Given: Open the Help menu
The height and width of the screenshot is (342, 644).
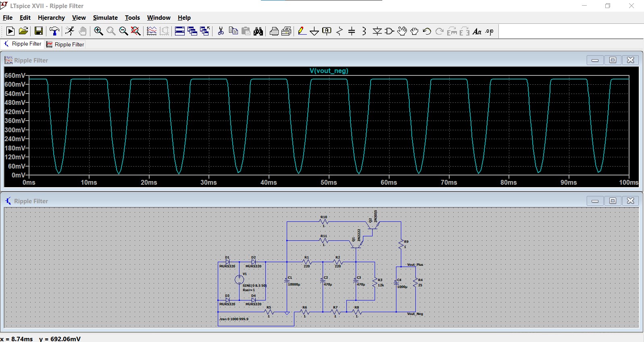Looking at the screenshot, I should tap(184, 18).
